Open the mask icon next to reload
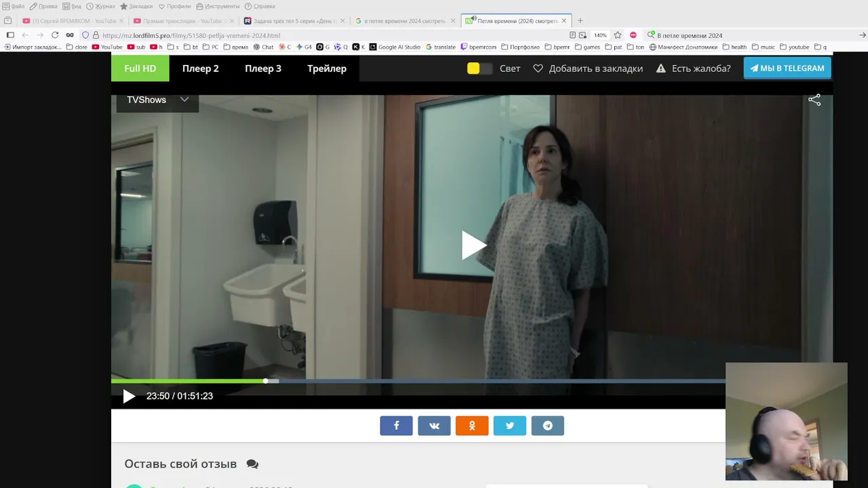The width and height of the screenshot is (868, 488). tap(70, 35)
